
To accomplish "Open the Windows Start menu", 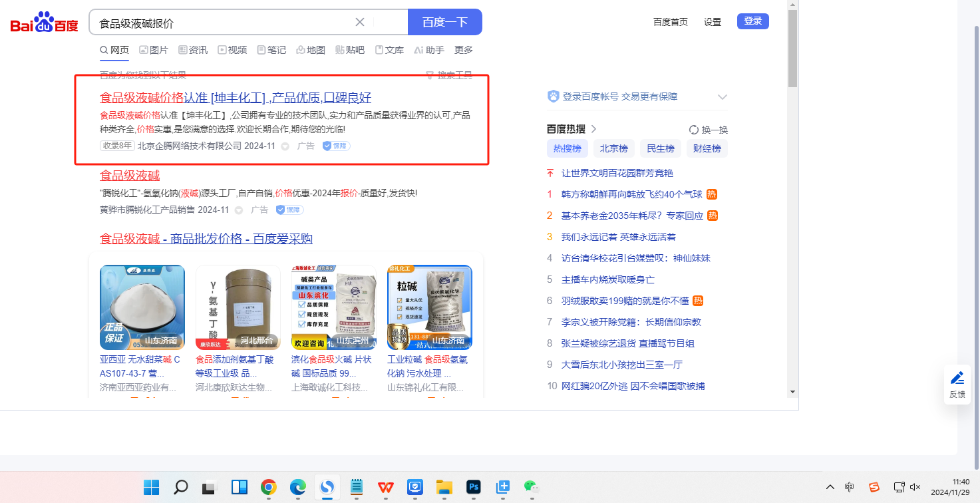I will point(152,487).
